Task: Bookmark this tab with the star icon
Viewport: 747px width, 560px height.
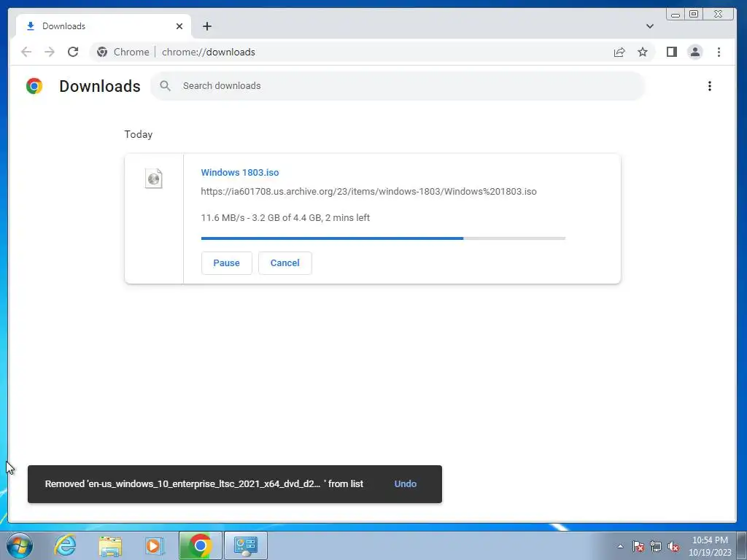Action: tap(643, 52)
